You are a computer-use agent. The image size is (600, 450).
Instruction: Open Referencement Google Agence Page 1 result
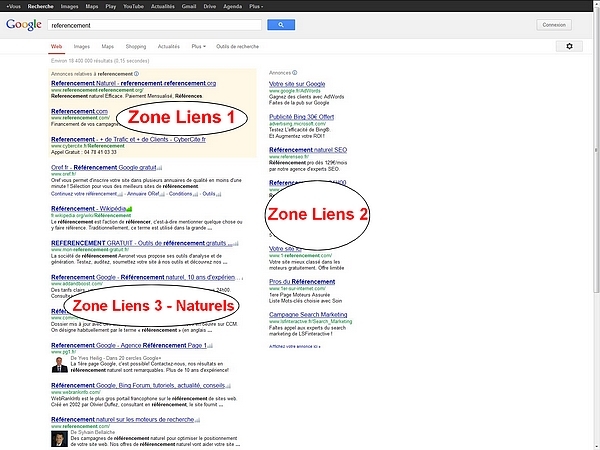click(129, 345)
